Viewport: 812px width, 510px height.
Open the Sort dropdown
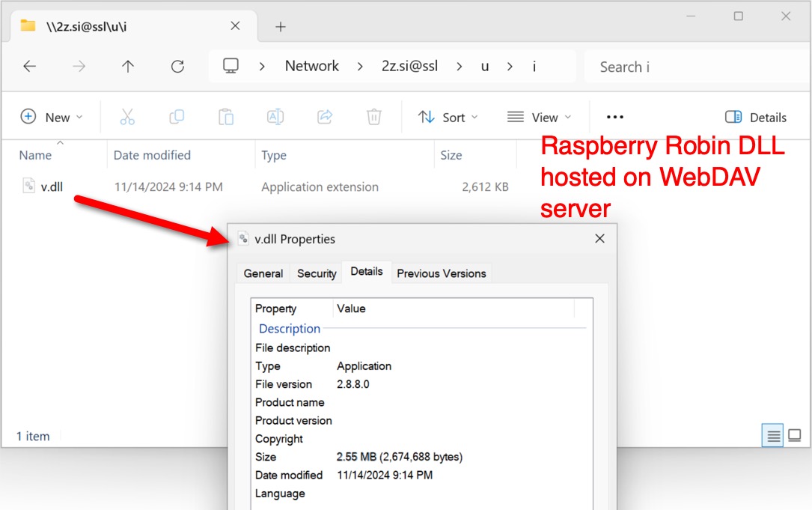point(448,117)
